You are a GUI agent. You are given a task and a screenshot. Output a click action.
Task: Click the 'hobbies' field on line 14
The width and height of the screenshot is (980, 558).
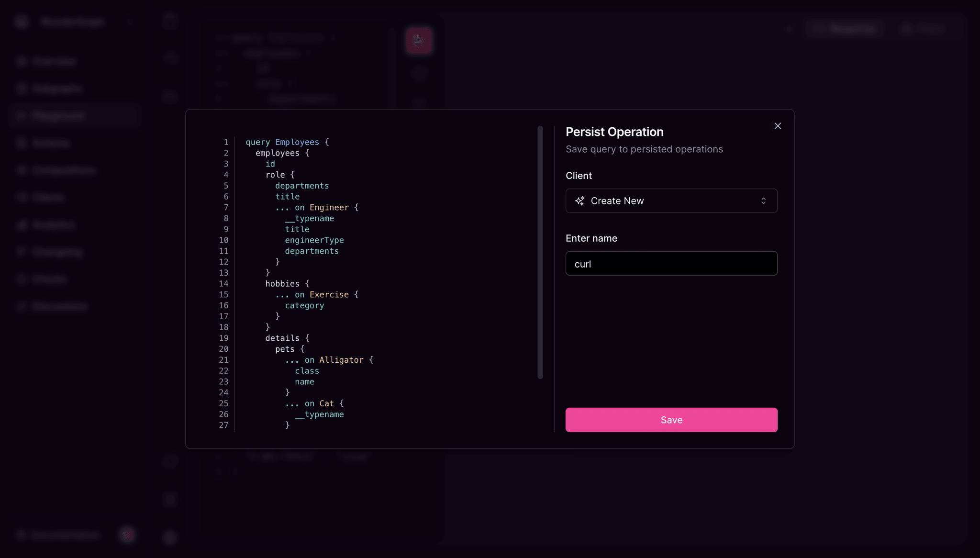click(282, 284)
